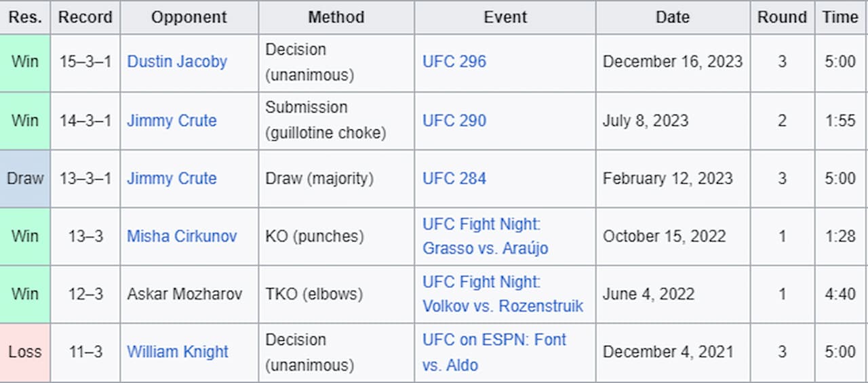
Task: Select the Opponent column header
Action: pyautogui.click(x=189, y=18)
